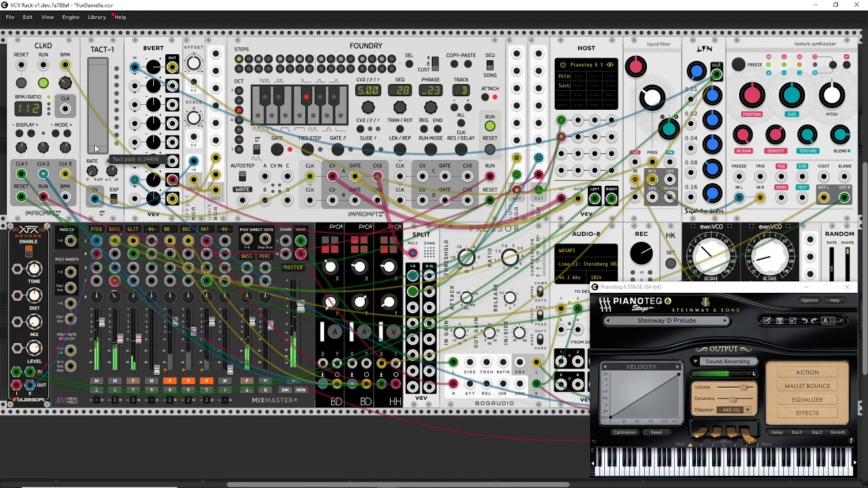The height and width of the screenshot is (488, 868).
Task: Open the Edit menu
Action: (28, 17)
